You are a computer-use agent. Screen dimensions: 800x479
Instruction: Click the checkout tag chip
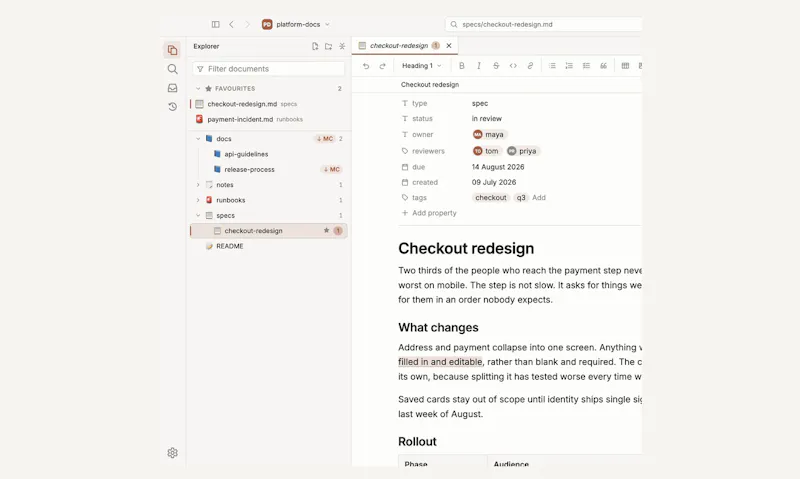tap(491, 197)
